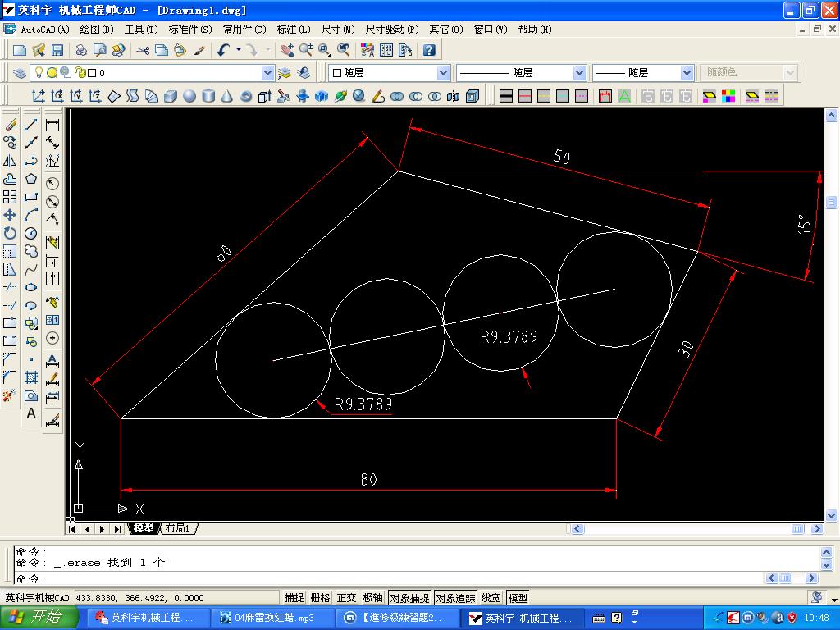
Task: Click the cyan line layer swatch
Action: coord(563,96)
